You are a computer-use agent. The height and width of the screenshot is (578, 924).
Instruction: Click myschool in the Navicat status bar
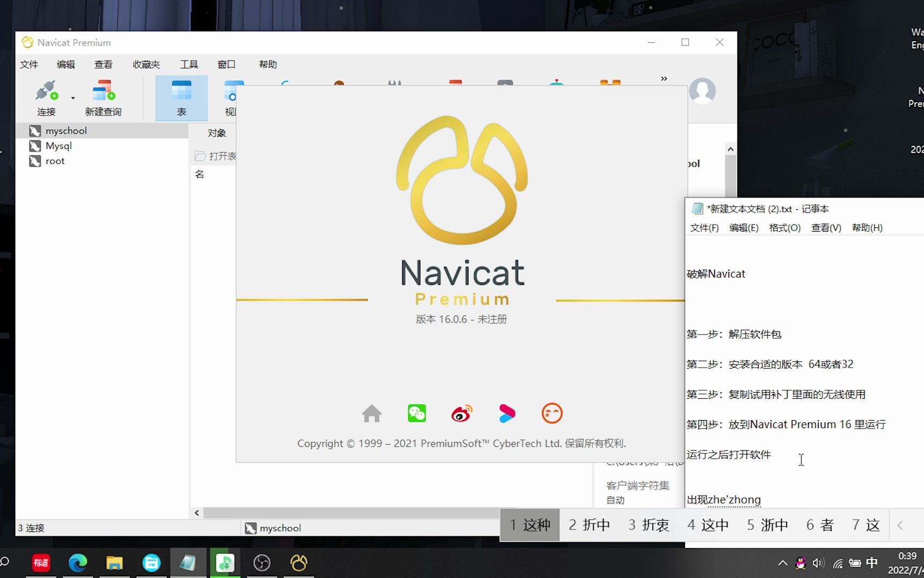pyautogui.click(x=273, y=528)
